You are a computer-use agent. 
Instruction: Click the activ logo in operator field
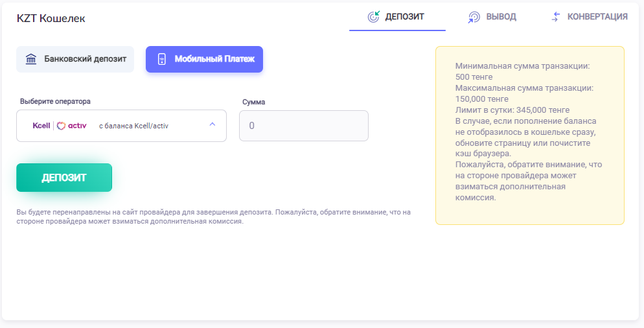pos(72,126)
